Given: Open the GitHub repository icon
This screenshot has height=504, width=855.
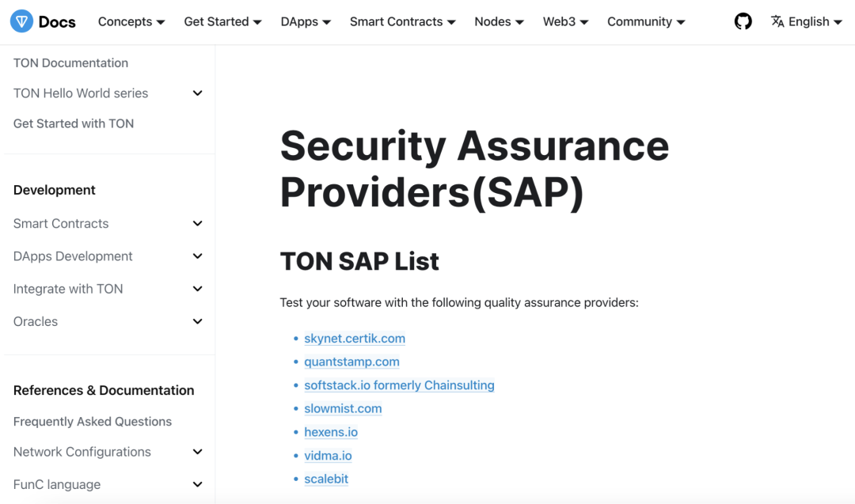Looking at the screenshot, I should click(x=743, y=21).
